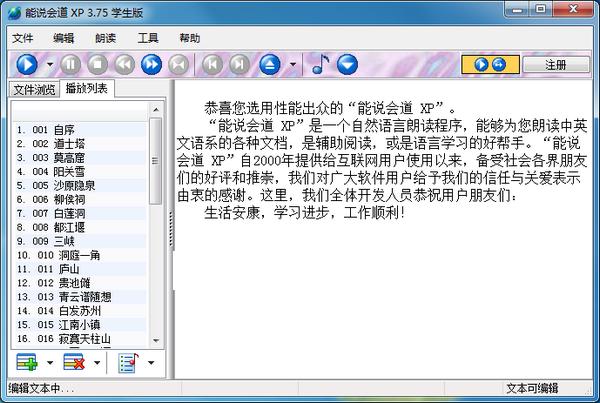Select playlist item 006 柳侯祠
This screenshot has width=600, height=403.
click(x=79, y=199)
